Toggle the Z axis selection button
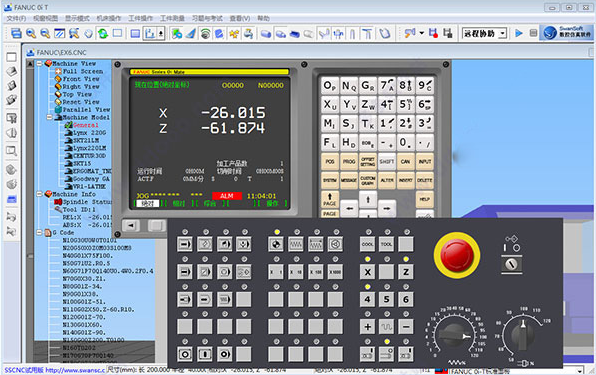 point(406,272)
